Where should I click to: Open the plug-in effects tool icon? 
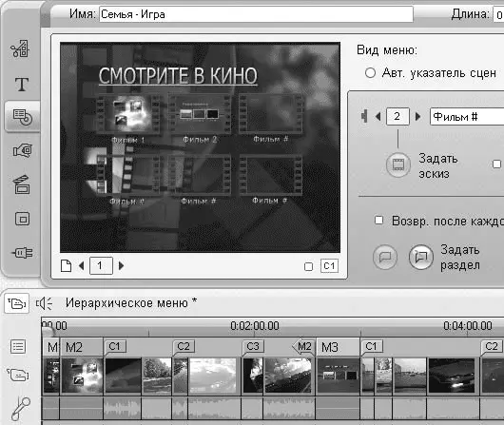[x=22, y=253]
